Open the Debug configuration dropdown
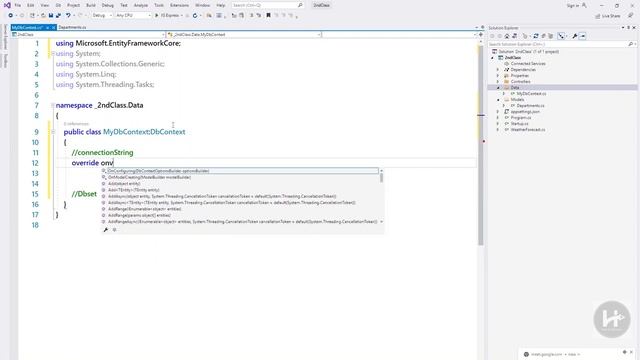Screen dimensions: 640x360 point(102,15)
